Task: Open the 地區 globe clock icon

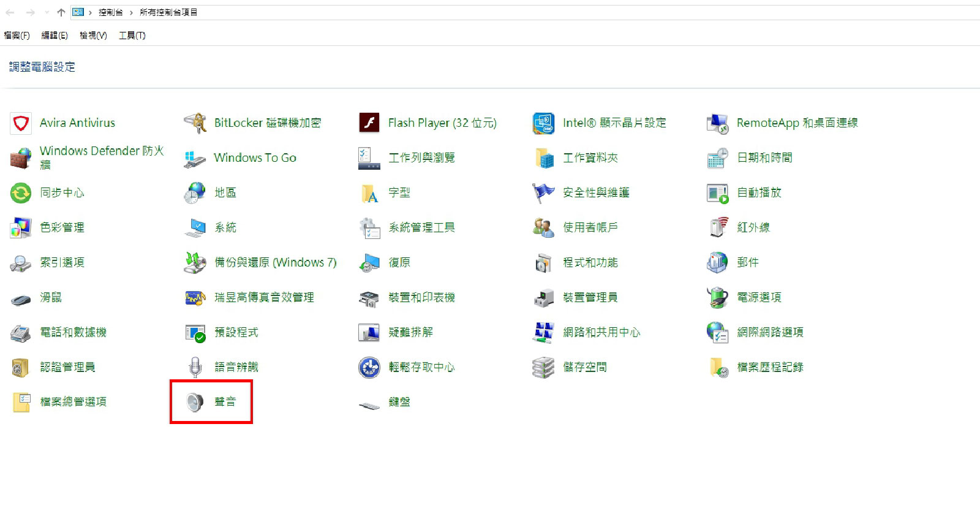Action: point(195,193)
